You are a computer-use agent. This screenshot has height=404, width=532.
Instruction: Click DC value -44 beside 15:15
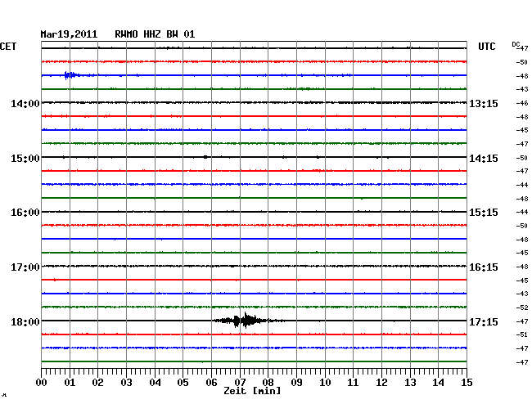[522, 212]
